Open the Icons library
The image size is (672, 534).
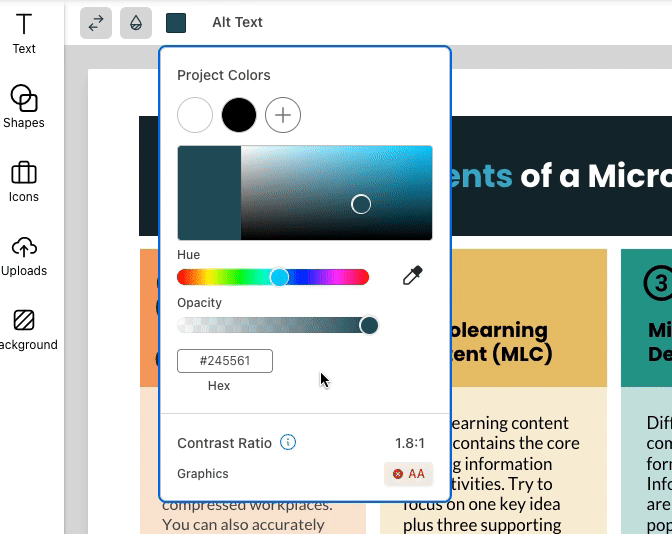click(24, 181)
